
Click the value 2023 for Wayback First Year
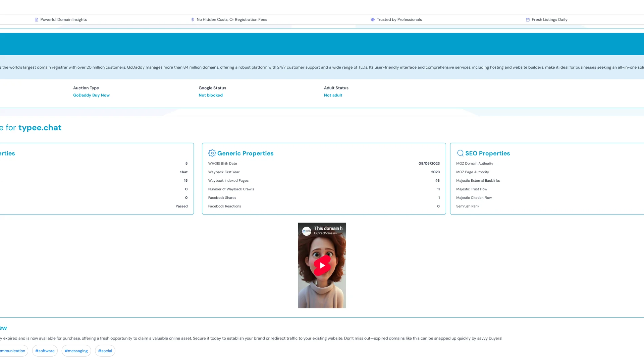pos(435,172)
